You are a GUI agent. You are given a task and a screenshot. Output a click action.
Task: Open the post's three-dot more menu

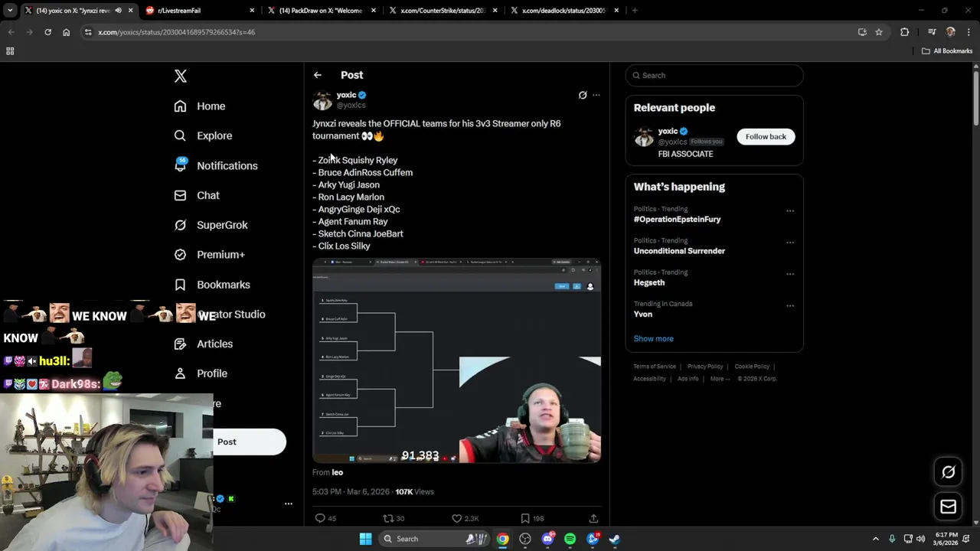coord(596,95)
